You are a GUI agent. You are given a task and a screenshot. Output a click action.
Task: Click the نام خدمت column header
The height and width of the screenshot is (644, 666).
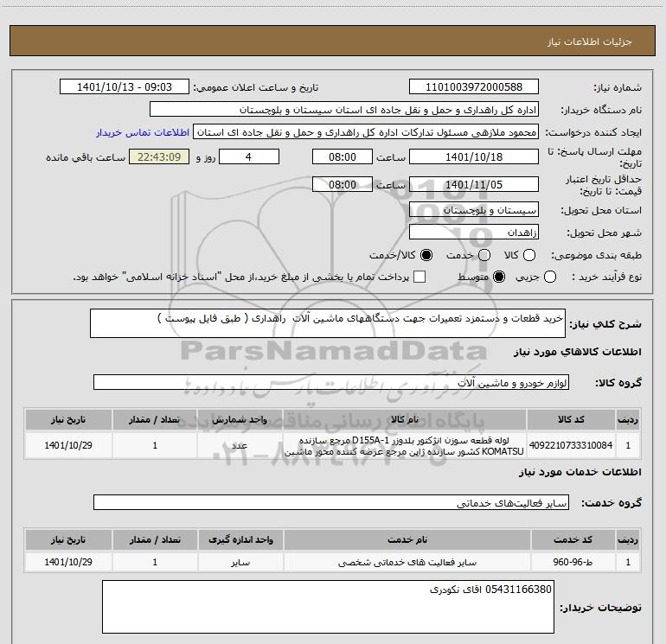407,539
